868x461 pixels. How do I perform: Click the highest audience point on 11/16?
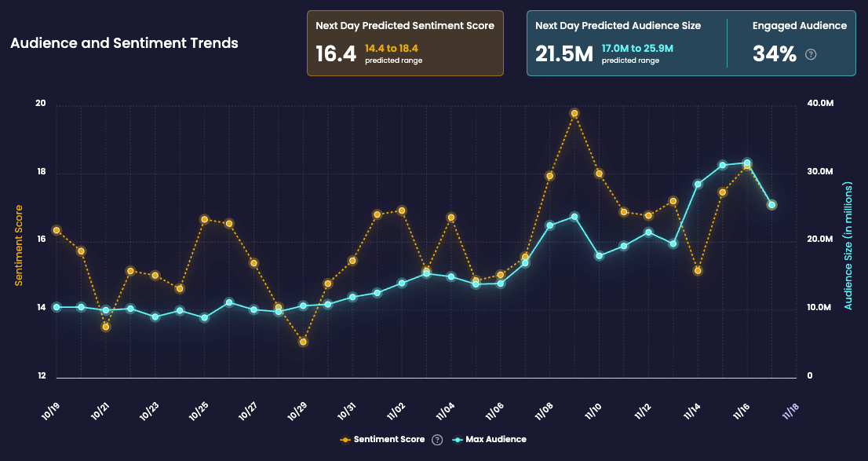tap(746, 163)
